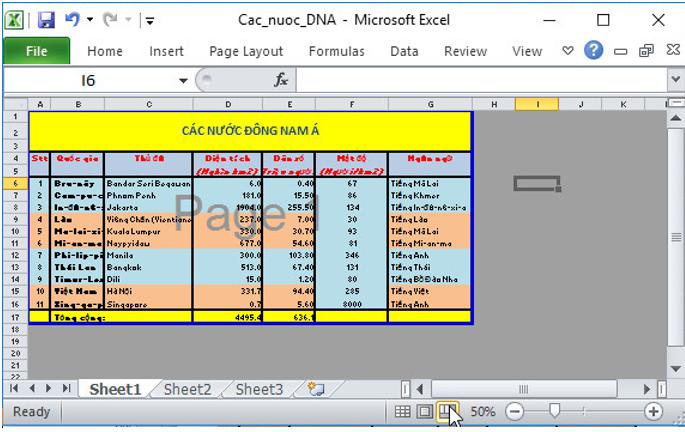
Task: Click the zoom in plus button
Action: 654,411
